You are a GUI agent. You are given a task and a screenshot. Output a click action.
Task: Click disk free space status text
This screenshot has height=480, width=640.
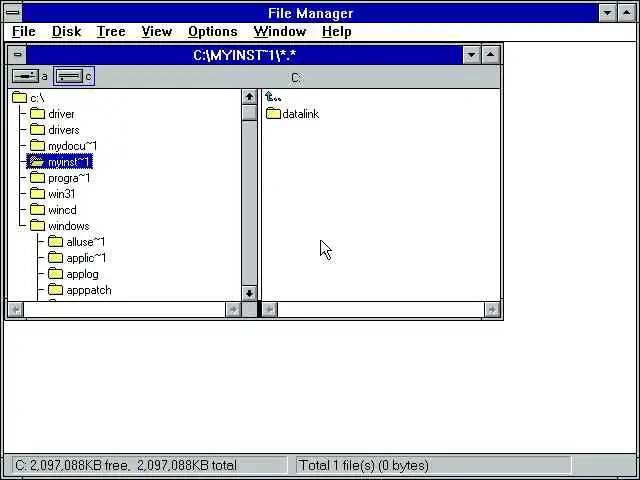pos(126,465)
